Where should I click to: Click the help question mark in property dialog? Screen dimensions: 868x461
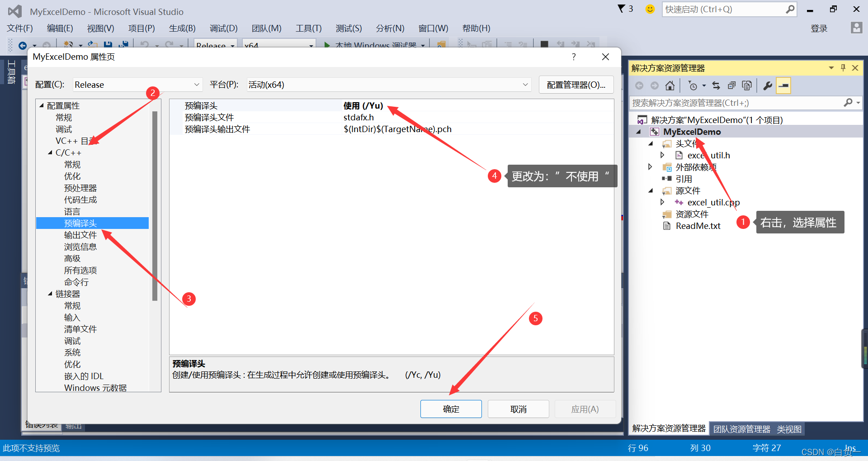[574, 57]
